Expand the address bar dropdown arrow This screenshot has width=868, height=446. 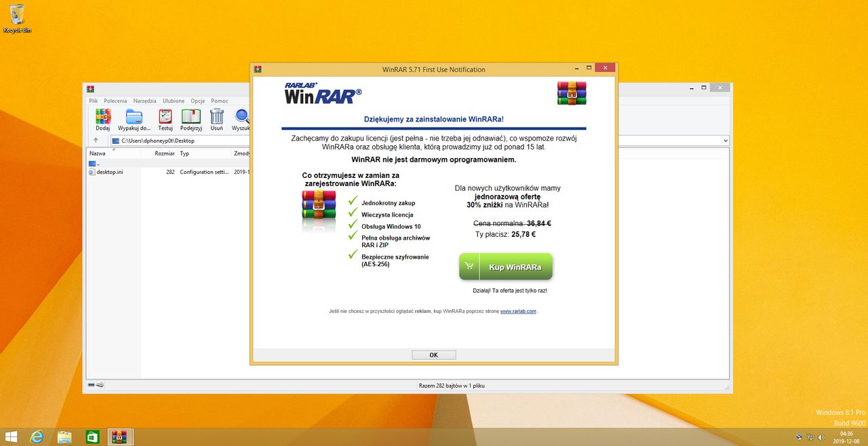point(726,141)
